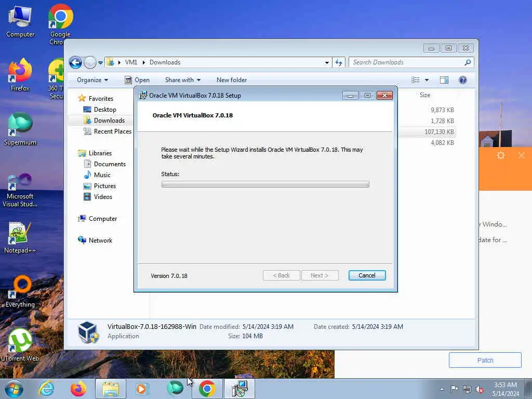Open network status tray icon
This screenshot has width=532, height=399.
pyautogui.click(x=467, y=389)
